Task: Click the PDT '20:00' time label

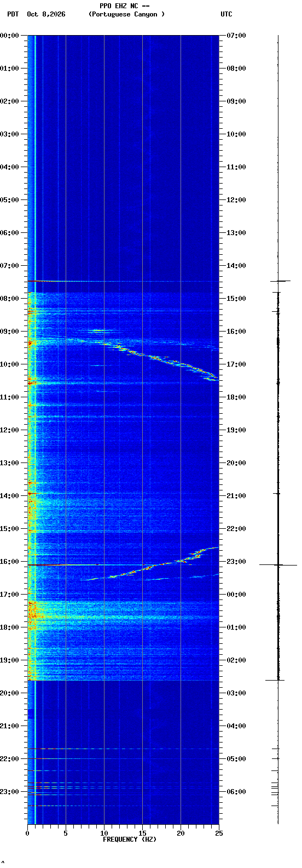Action: 9,693
